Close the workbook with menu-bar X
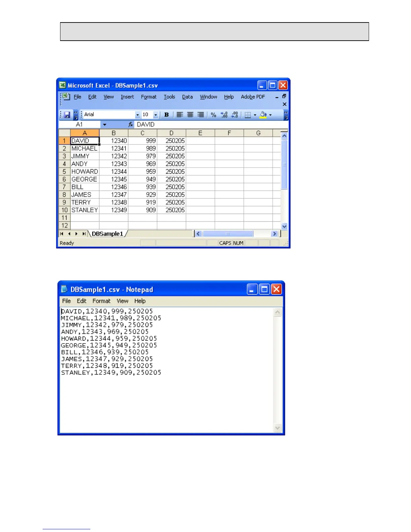411x532 pixels. pyautogui.click(x=284, y=104)
